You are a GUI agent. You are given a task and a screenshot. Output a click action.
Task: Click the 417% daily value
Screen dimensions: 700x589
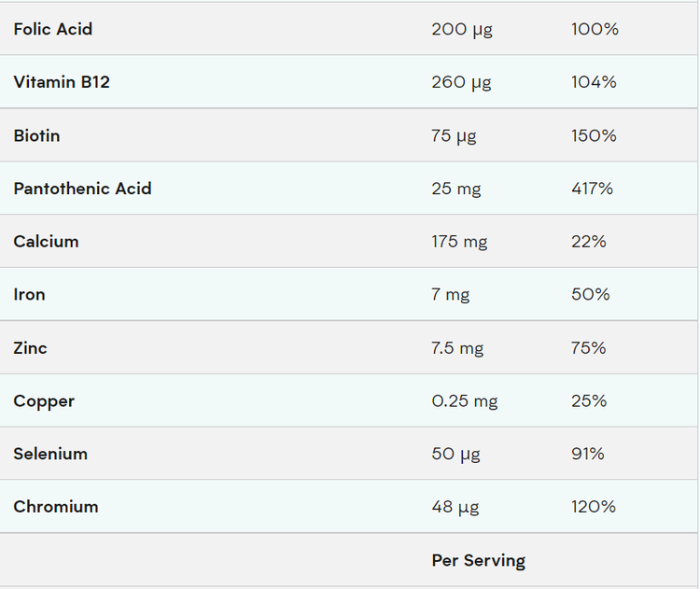coord(592,189)
